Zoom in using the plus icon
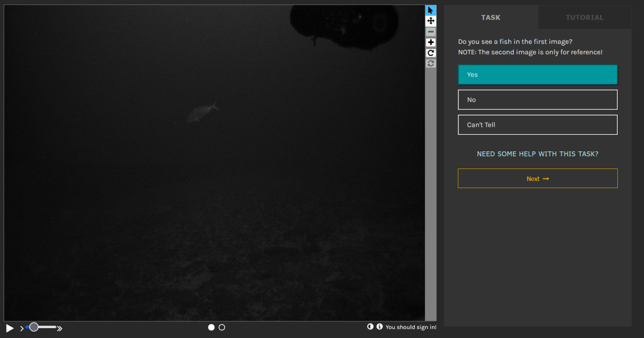Image resolution: width=644 pixels, height=338 pixels. (431, 42)
